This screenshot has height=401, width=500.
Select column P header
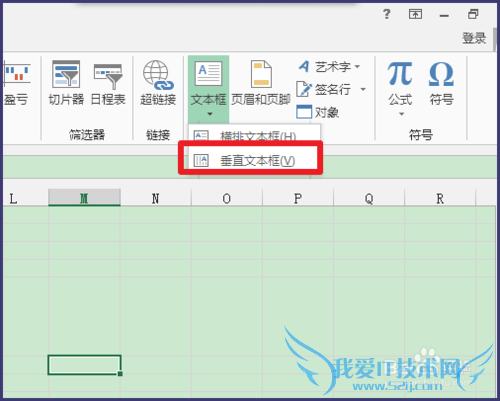click(x=298, y=199)
